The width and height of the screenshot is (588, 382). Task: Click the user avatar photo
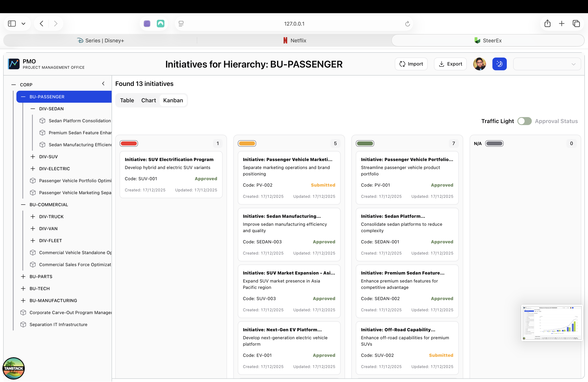[479, 64]
